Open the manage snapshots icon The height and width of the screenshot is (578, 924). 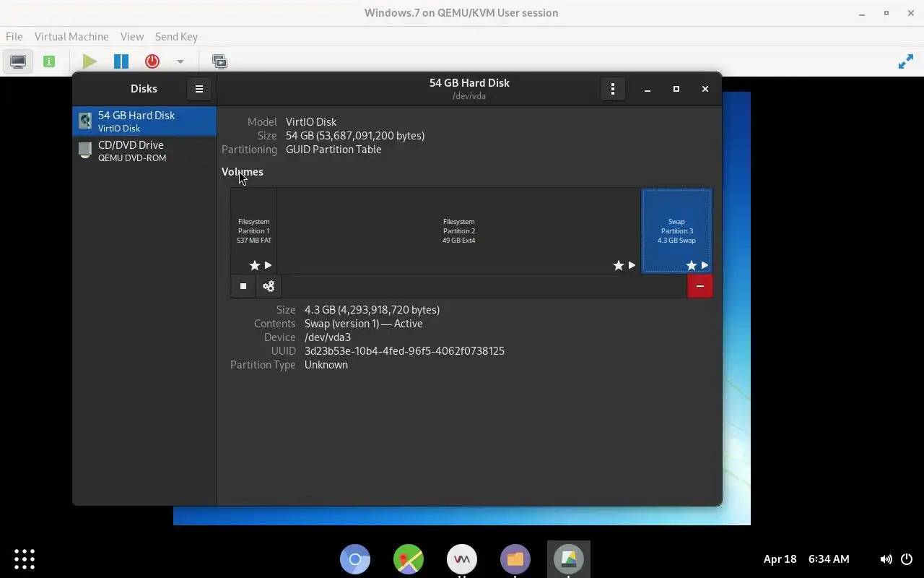point(219,61)
